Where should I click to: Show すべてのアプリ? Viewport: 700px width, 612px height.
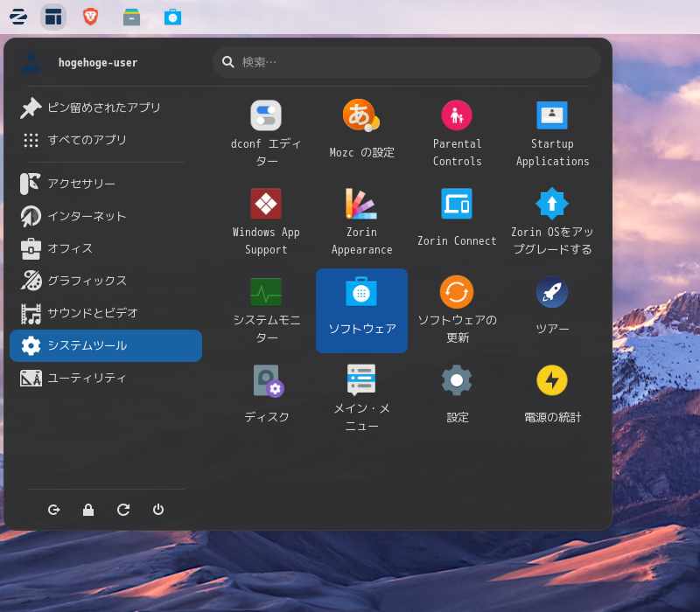(x=106, y=140)
